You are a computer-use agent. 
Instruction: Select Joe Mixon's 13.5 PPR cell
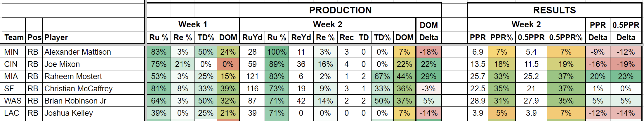(478, 64)
